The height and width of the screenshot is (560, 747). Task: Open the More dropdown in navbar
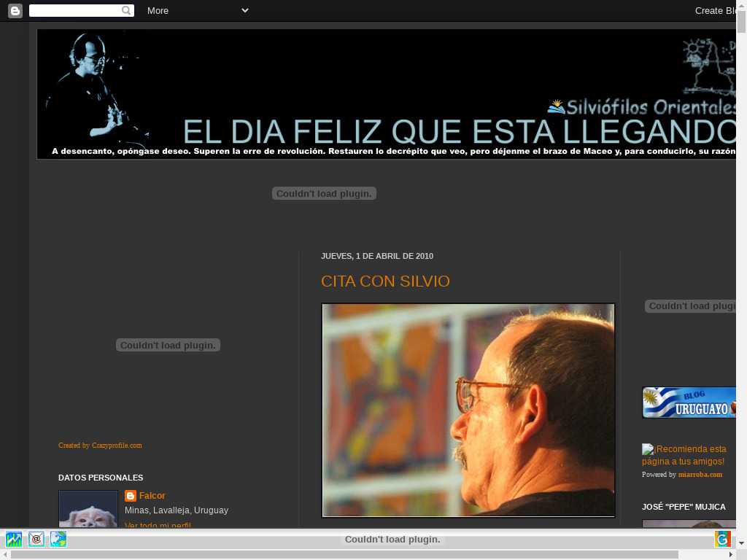(158, 10)
